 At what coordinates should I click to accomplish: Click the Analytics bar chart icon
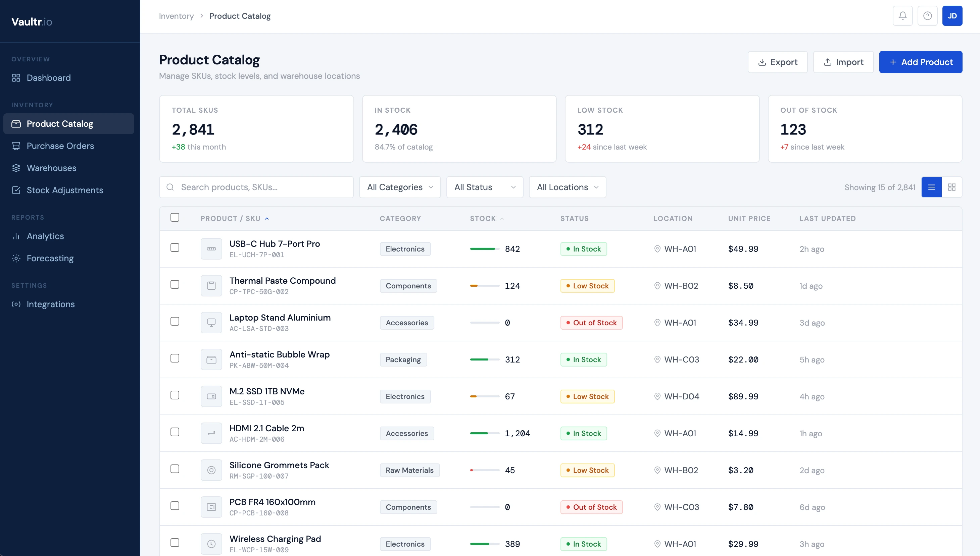16,236
